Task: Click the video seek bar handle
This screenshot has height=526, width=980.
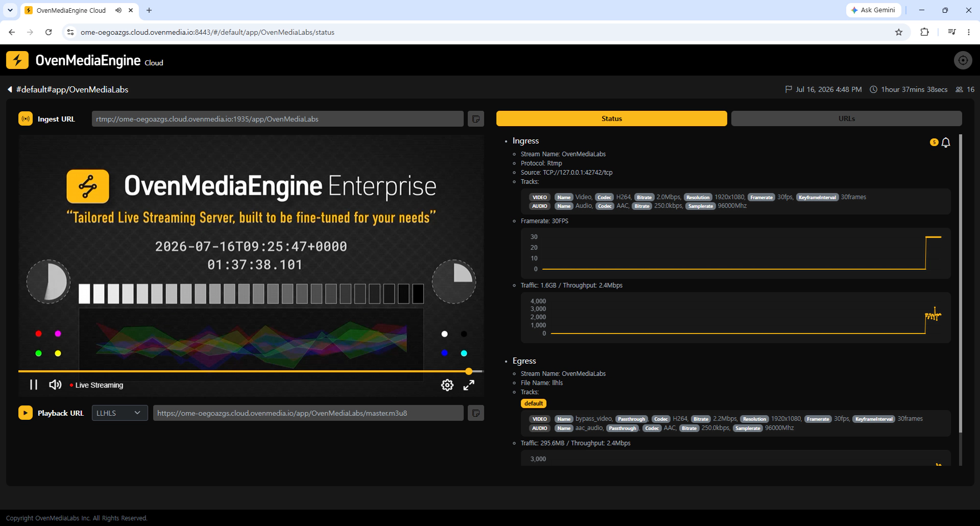Action: tap(469, 371)
